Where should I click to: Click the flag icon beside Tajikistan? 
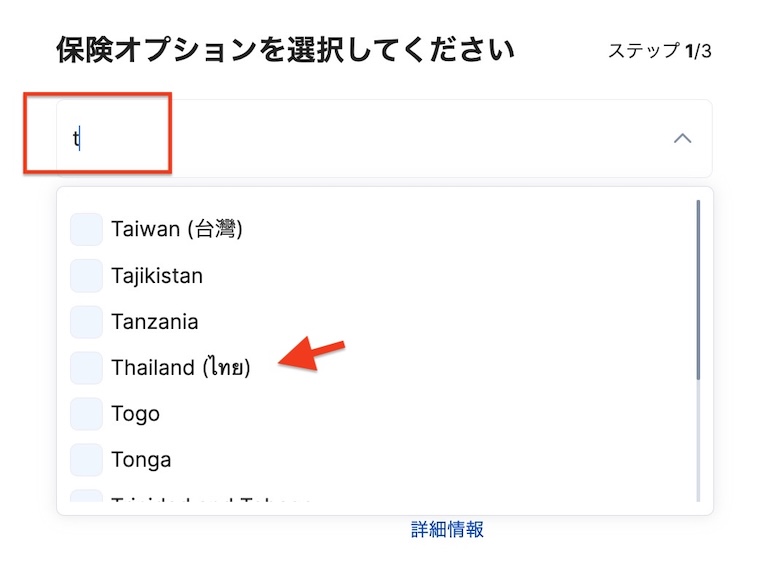click(x=86, y=275)
